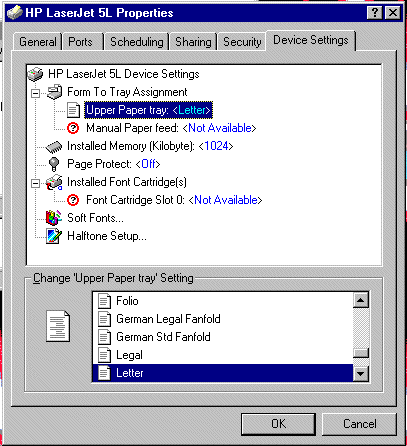Select the Upper Paper tray Letter entry

tap(148, 110)
